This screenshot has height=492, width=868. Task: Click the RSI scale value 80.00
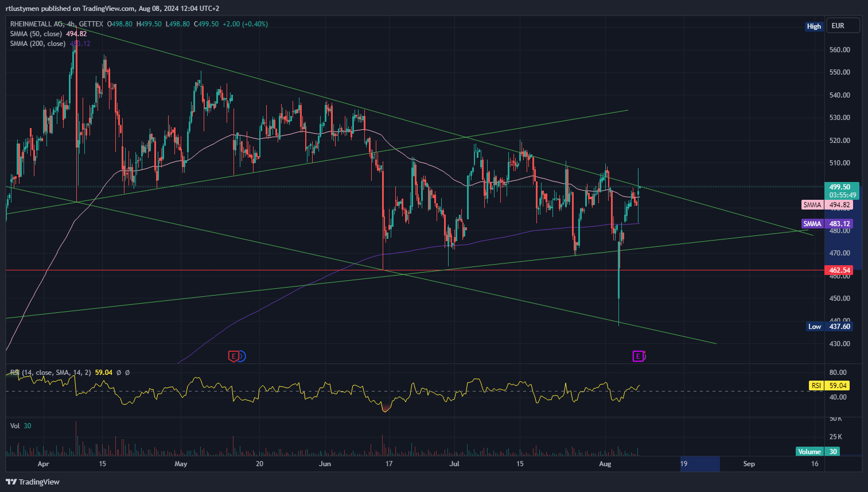tap(838, 373)
